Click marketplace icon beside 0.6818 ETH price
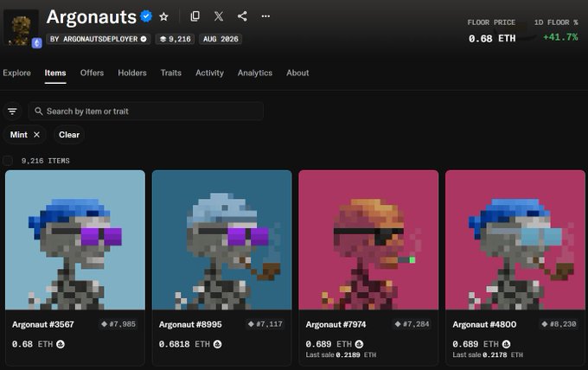The width and height of the screenshot is (588, 370). point(218,344)
